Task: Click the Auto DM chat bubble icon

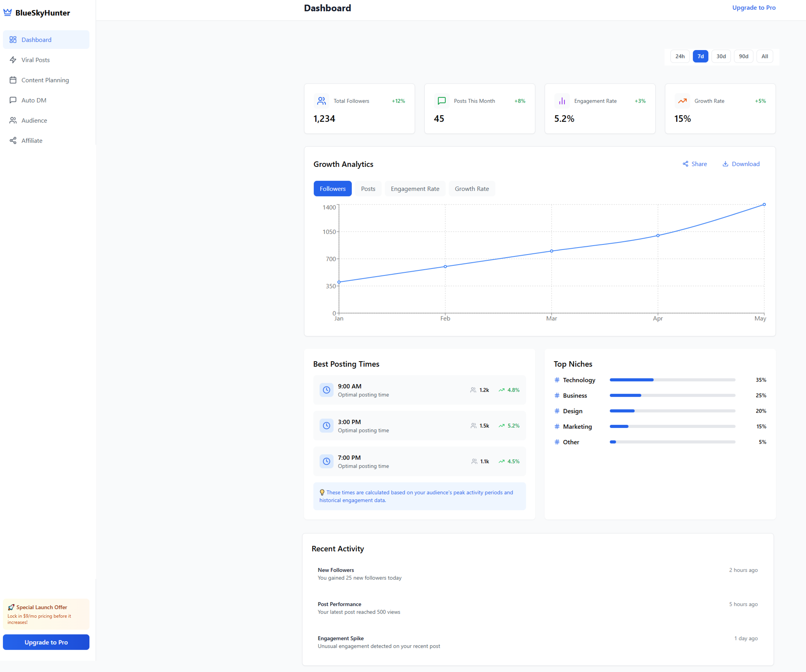Action: [x=13, y=100]
